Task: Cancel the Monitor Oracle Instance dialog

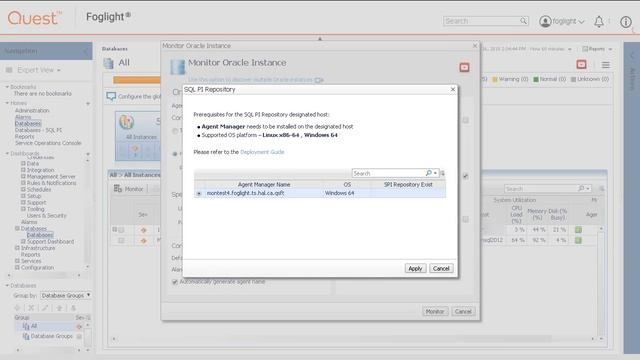Action: (463, 311)
